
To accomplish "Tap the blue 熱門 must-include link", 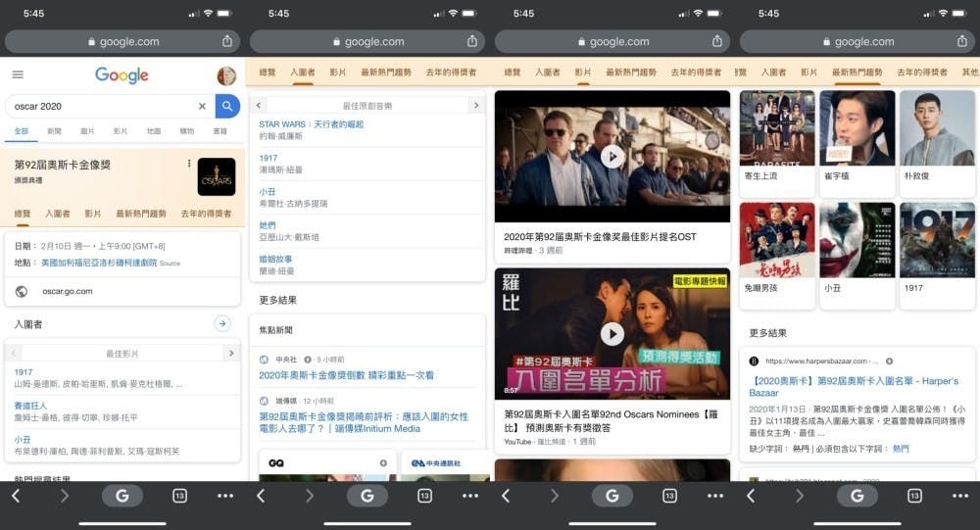I will click(901, 448).
